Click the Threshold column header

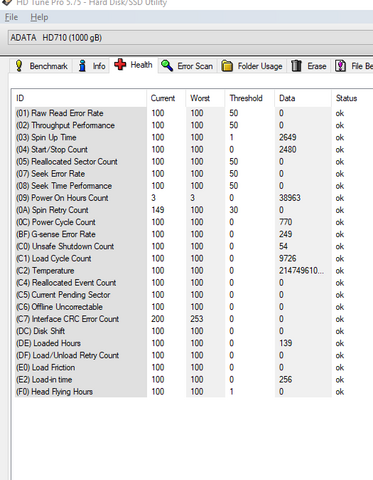pos(250,98)
